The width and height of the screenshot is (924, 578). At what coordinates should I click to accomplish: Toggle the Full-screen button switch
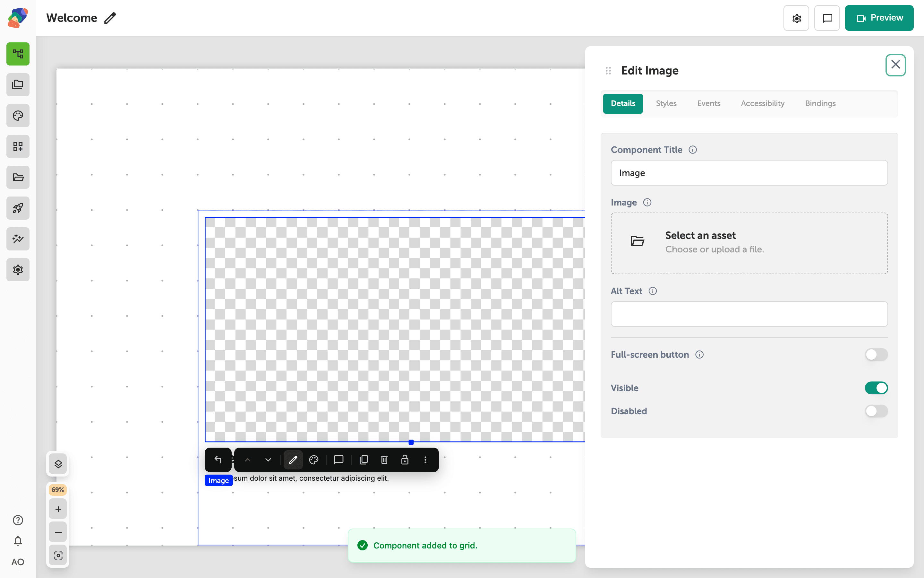click(876, 355)
